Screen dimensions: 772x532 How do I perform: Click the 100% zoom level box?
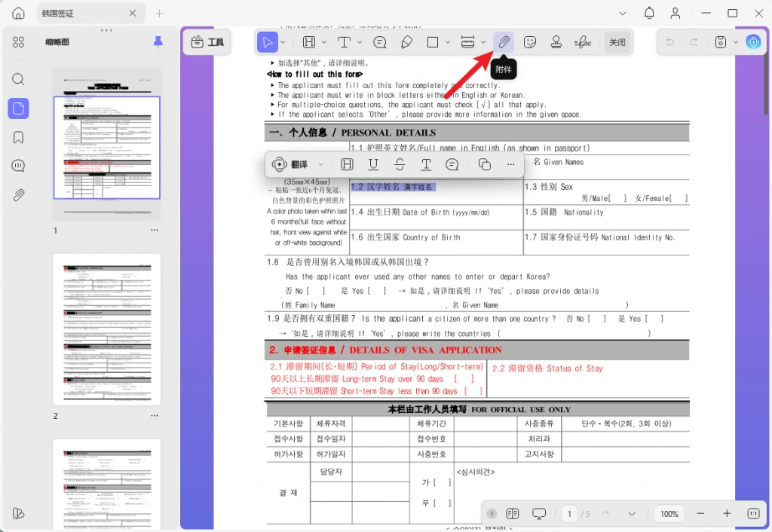[669, 514]
